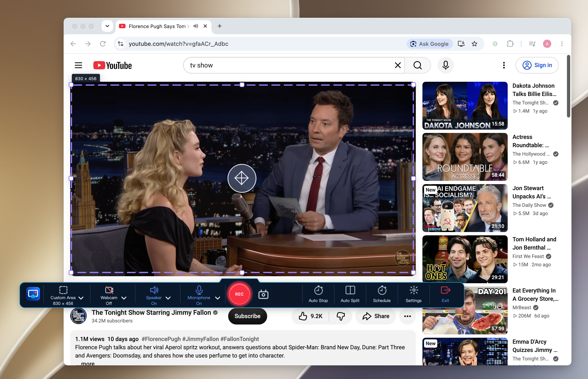Like the video with thumbs up
This screenshot has width=588, height=379.
(x=310, y=316)
